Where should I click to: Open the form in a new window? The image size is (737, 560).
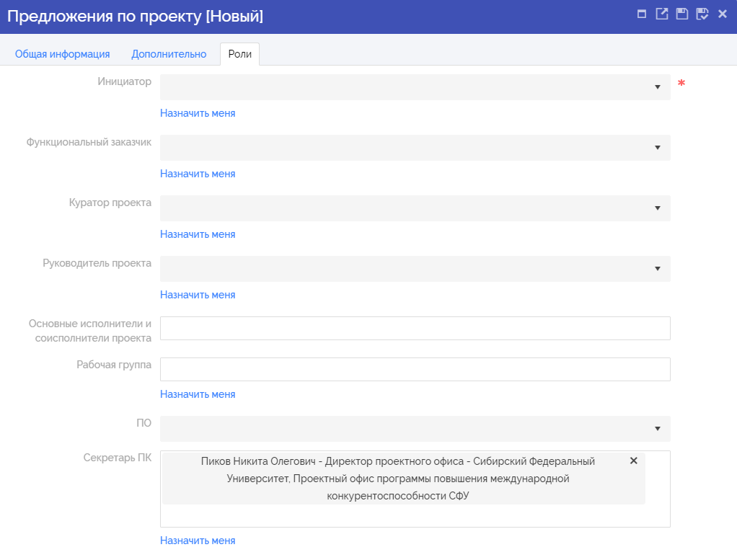(661, 14)
